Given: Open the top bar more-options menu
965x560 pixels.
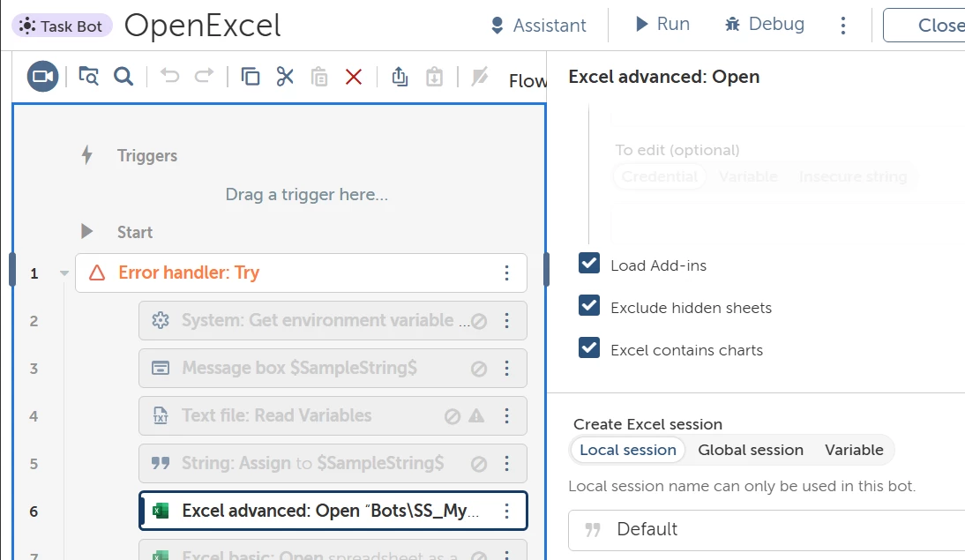Looking at the screenshot, I should tap(843, 26).
